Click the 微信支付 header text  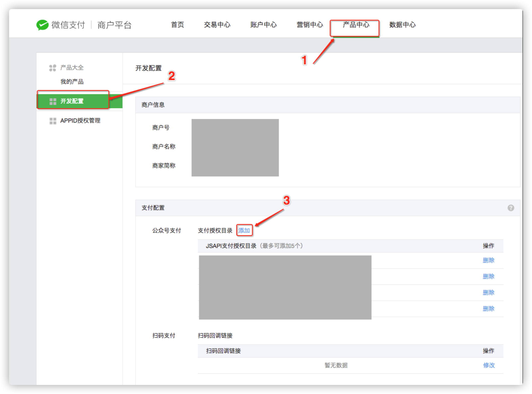pyautogui.click(x=68, y=25)
